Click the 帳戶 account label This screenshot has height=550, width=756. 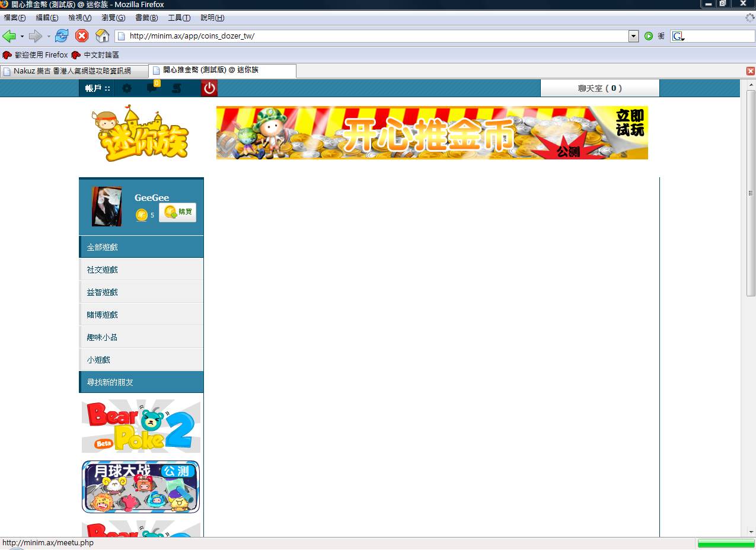click(x=97, y=88)
